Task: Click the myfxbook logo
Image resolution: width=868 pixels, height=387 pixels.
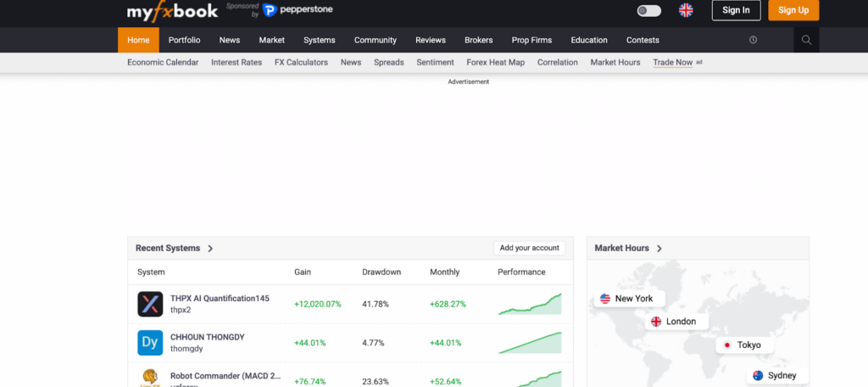Action: 172,12
